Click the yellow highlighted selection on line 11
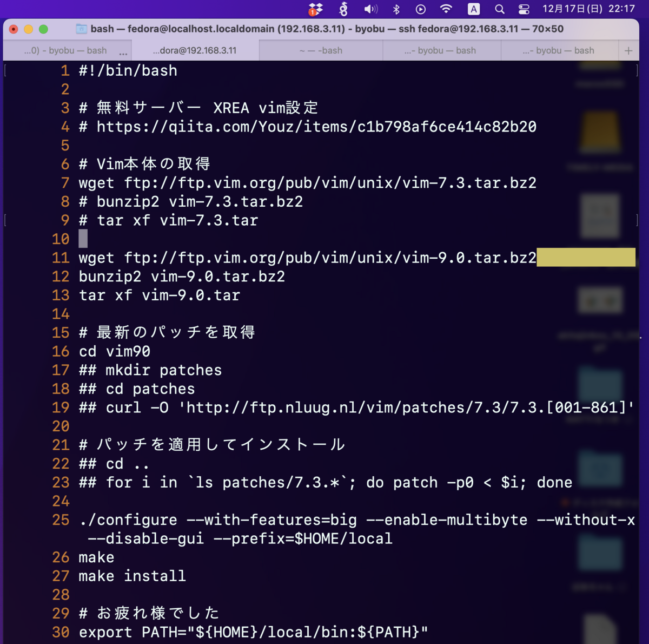 point(586,258)
